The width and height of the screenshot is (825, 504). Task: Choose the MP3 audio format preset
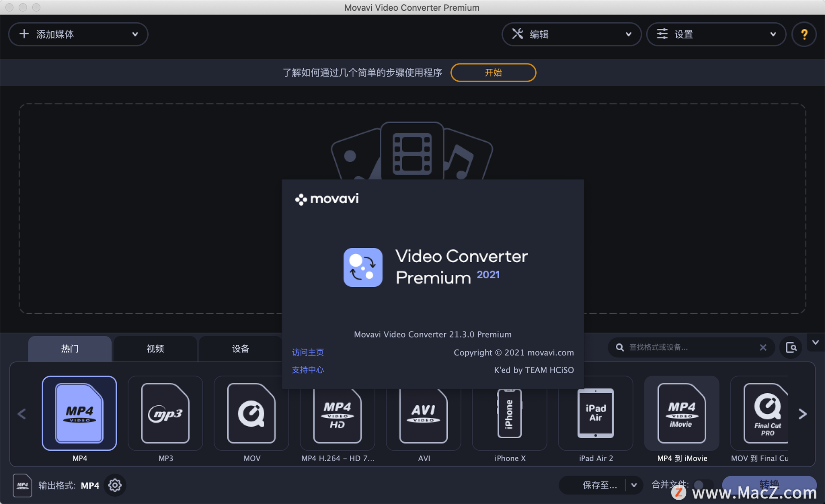[165, 413]
